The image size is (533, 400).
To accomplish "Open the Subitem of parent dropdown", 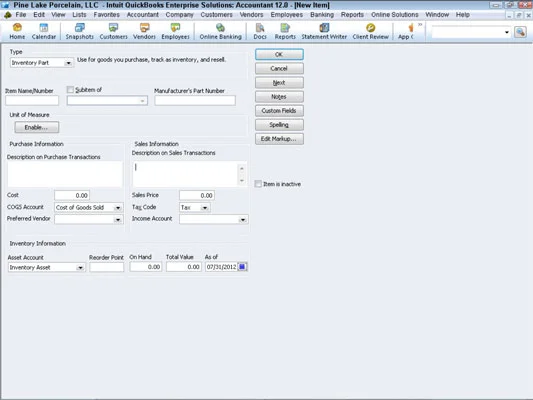I will (142, 101).
